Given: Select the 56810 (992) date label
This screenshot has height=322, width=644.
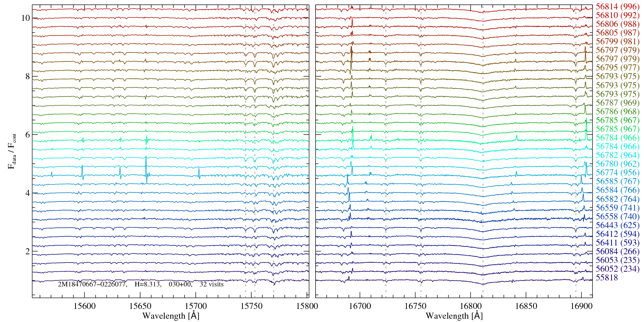Looking at the screenshot, I should click(x=617, y=15).
